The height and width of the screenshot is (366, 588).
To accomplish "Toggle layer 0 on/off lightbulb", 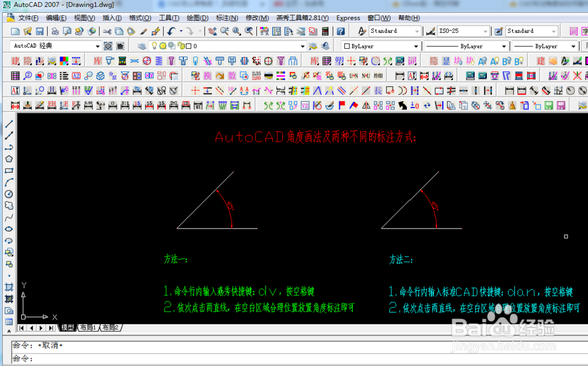I will [153, 46].
